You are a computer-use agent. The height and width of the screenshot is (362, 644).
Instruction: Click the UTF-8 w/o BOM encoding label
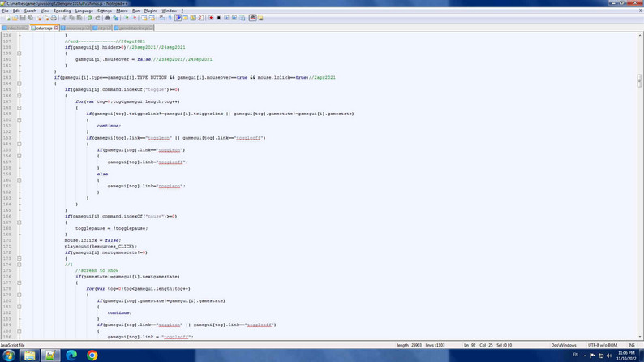pos(602,345)
